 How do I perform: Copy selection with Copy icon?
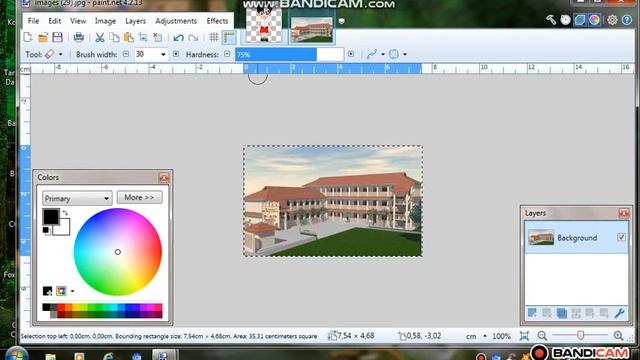(x=114, y=38)
